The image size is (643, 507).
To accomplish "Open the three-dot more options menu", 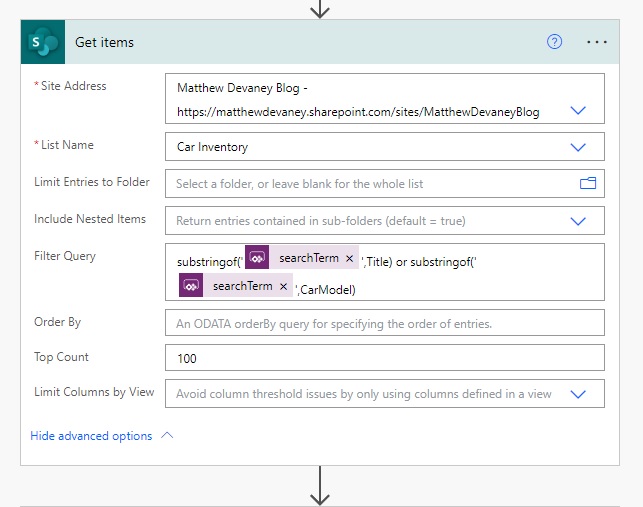I will (x=597, y=42).
